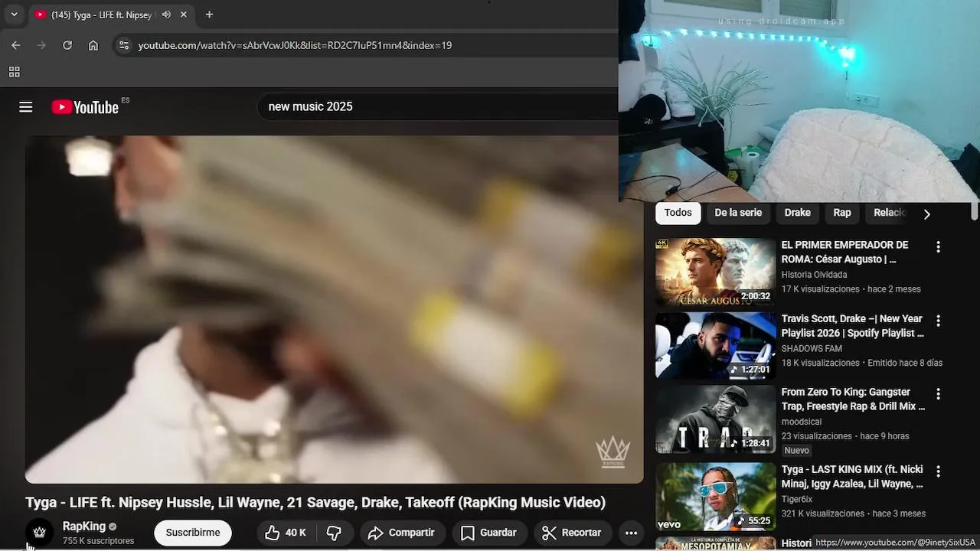
Task: Open the moodsical channel name
Action: click(802, 422)
